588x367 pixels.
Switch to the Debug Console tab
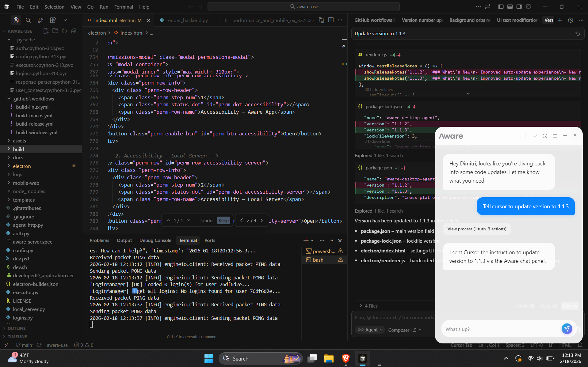(x=155, y=240)
